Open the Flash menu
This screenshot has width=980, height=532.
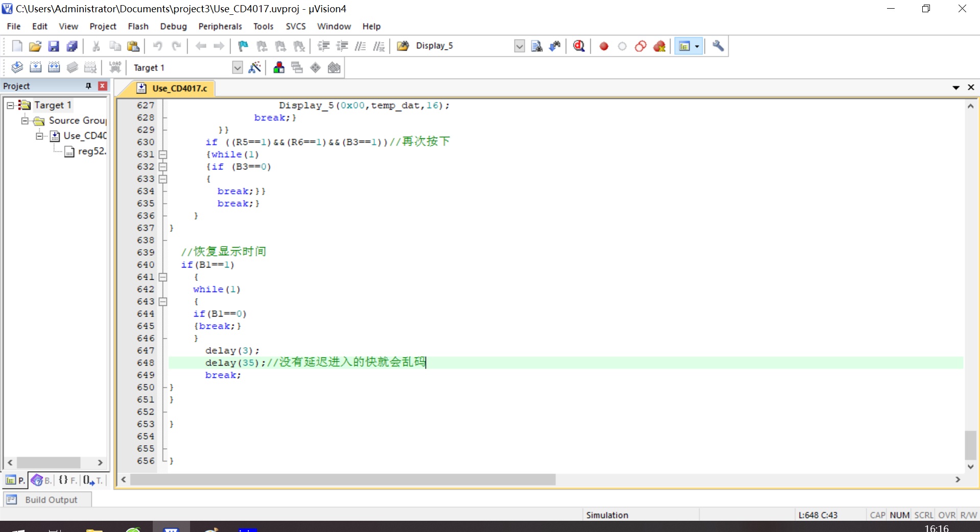tap(138, 26)
